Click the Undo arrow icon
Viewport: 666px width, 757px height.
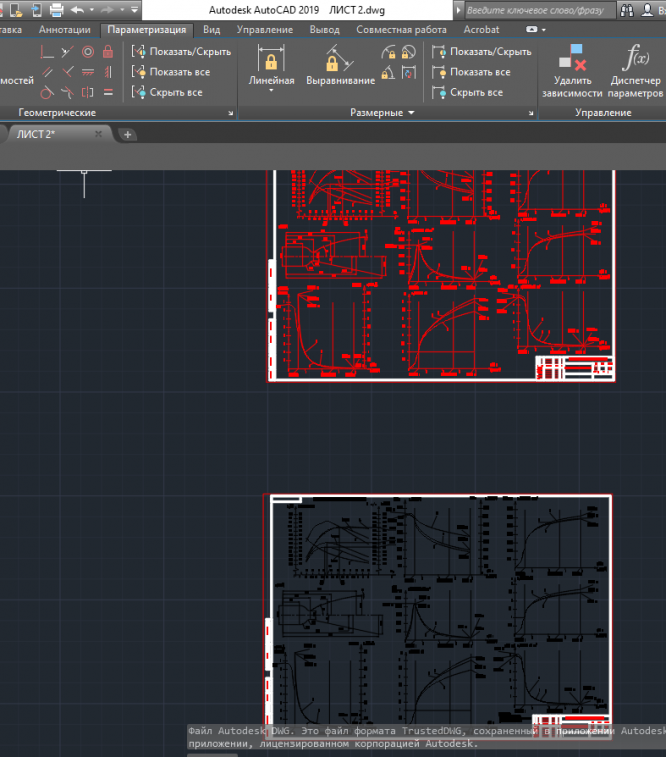78,10
